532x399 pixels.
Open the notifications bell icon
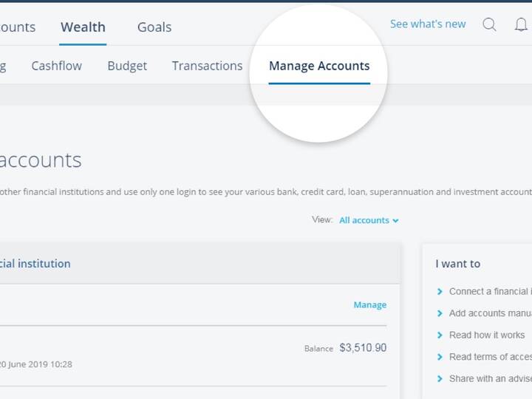coord(521,24)
